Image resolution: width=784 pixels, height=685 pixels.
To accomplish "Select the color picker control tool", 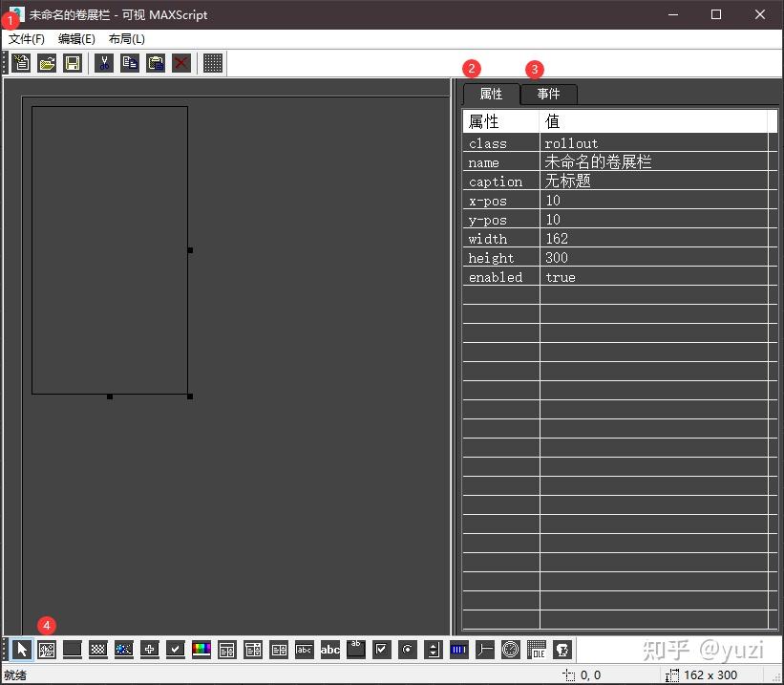I will coord(201,650).
